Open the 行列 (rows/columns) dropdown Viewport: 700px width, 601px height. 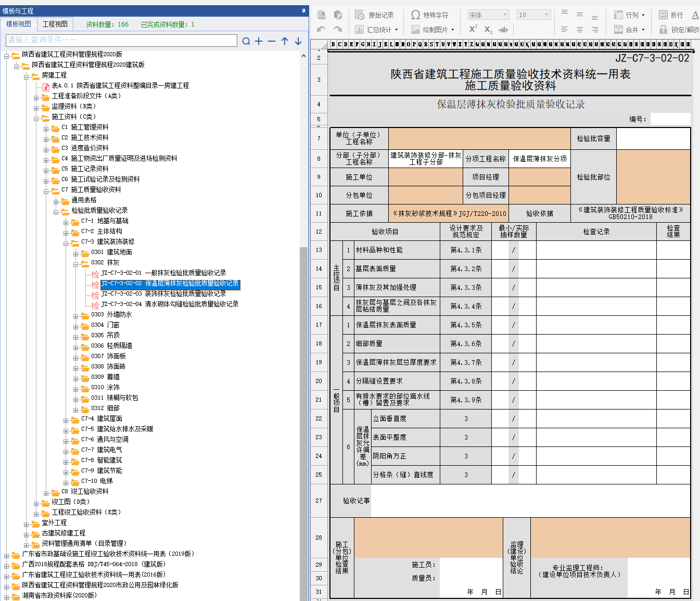click(629, 15)
